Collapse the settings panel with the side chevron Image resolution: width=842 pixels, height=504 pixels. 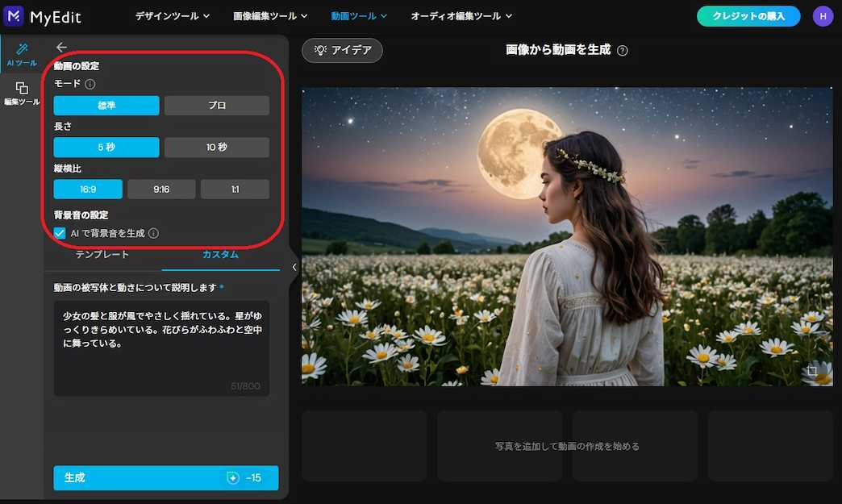(x=294, y=266)
